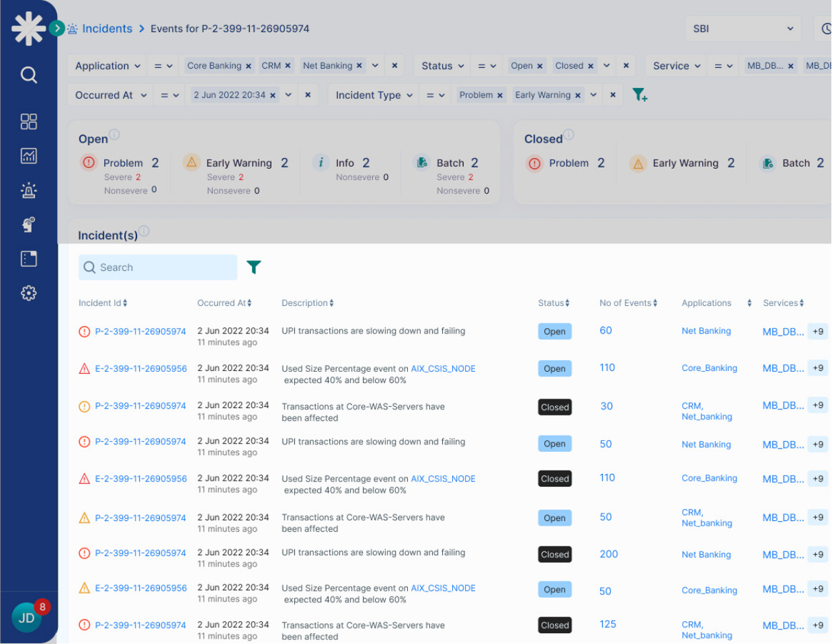Click the add filter funnel icon

point(640,95)
